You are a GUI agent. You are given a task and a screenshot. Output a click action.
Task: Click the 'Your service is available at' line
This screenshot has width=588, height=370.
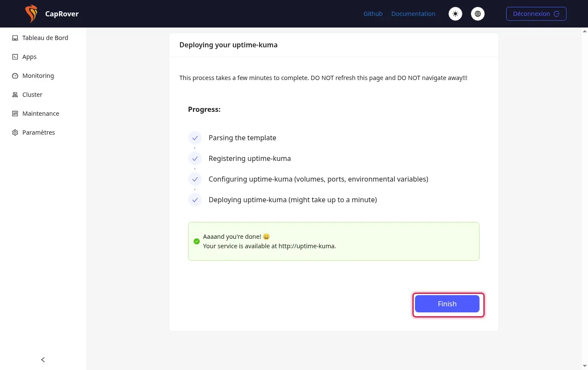pyautogui.click(x=269, y=246)
